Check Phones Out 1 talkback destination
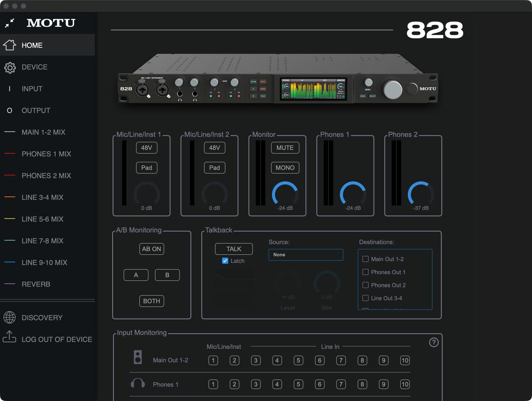This screenshot has height=401, width=532. 366,272
